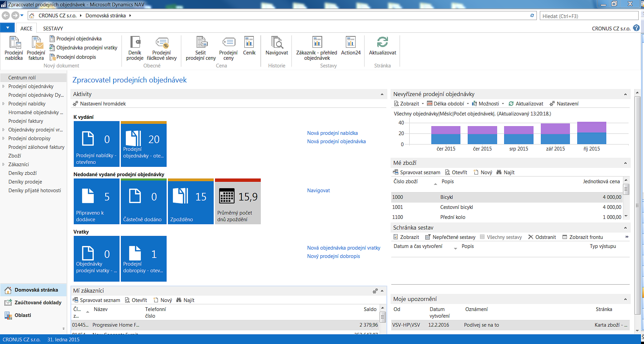
Task: Click the Nový prodejní dobropis link
Action: point(333,256)
